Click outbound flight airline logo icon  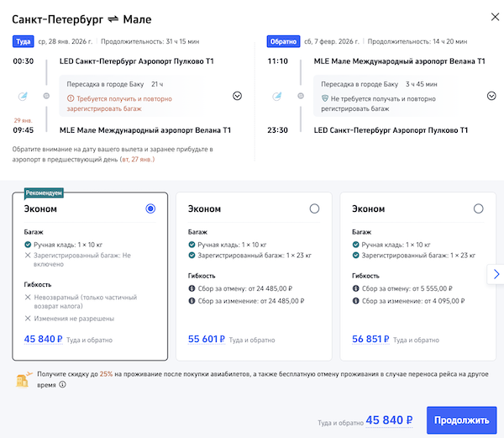(x=23, y=95)
